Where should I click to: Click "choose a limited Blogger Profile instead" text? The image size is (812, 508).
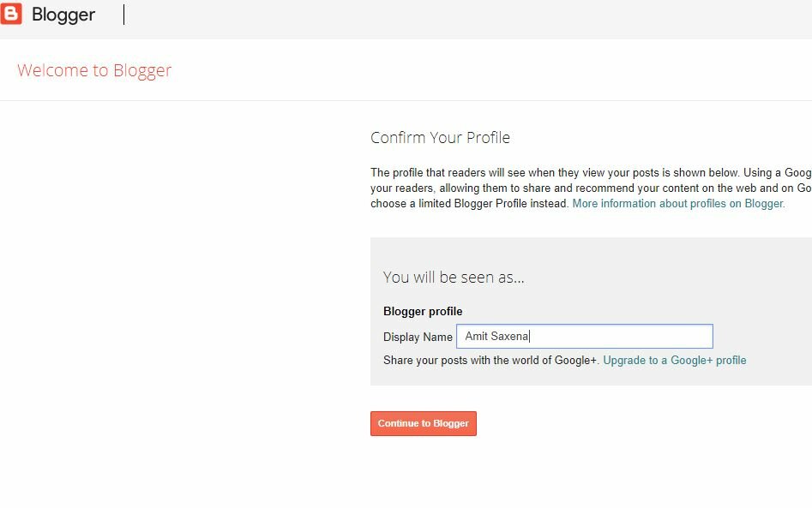click(x=469, y=203)
